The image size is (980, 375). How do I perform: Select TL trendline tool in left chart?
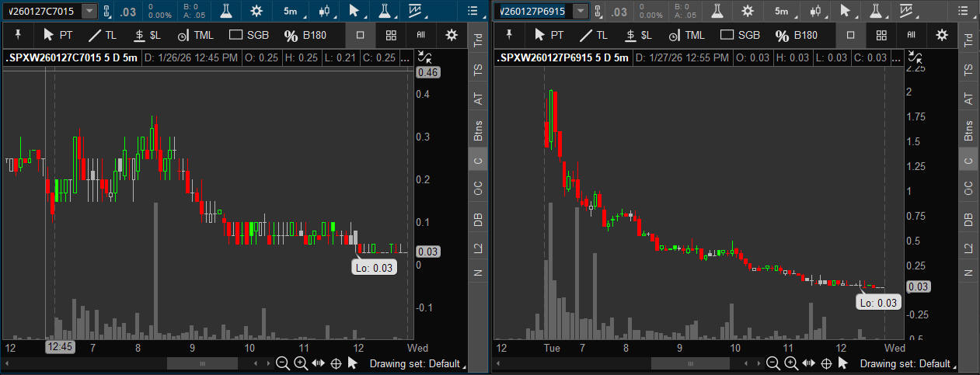pyautogui.click(x=102, y=35)
